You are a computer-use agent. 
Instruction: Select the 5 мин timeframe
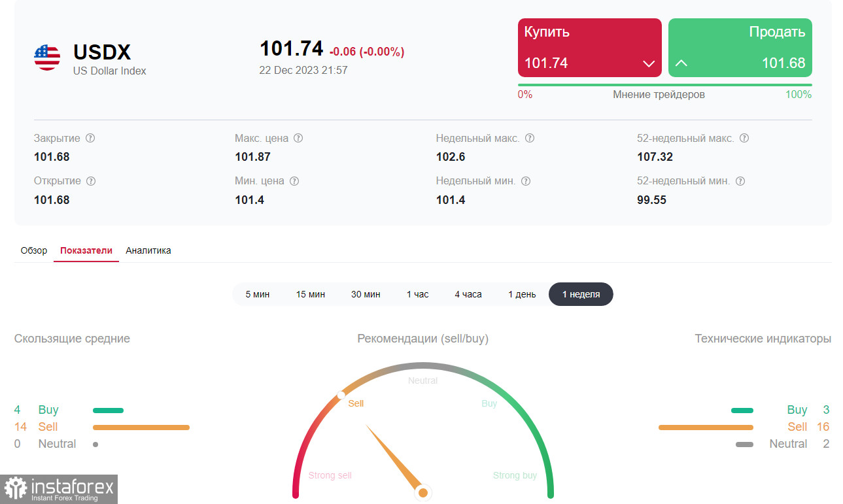pos(258,294)
